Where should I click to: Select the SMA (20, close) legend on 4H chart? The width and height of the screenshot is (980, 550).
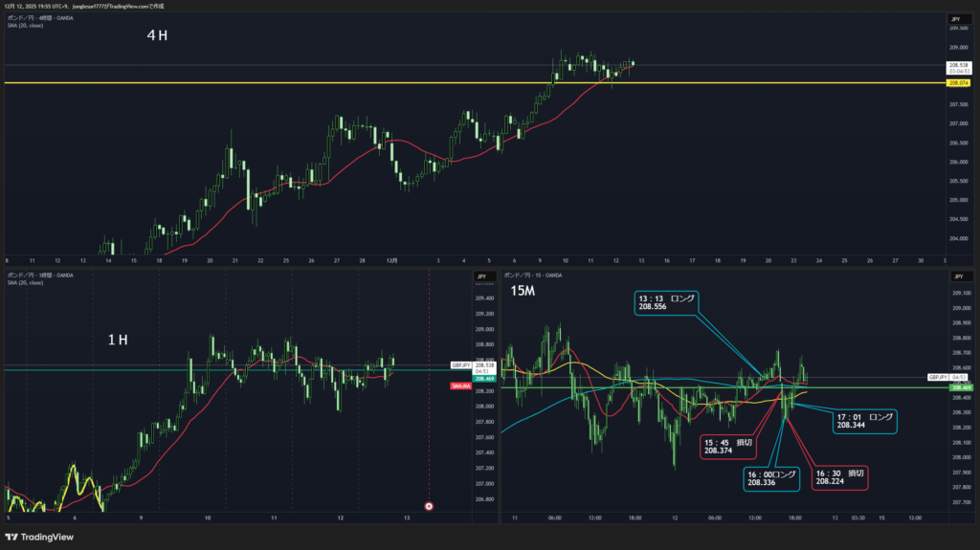click(24, 26)
